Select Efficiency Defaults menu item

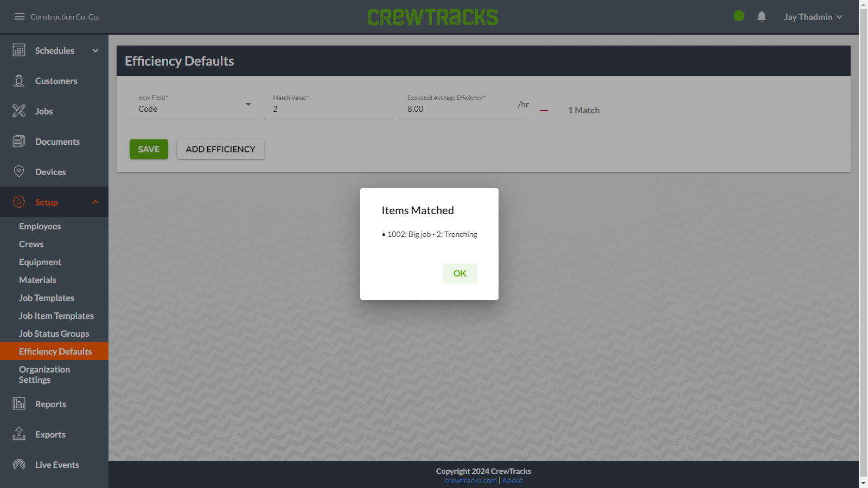coord(54,351)
